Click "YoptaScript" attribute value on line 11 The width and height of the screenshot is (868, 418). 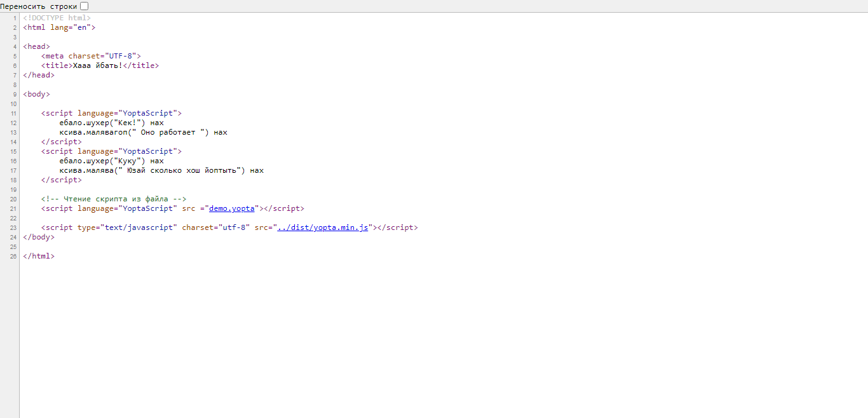(148, 113)
